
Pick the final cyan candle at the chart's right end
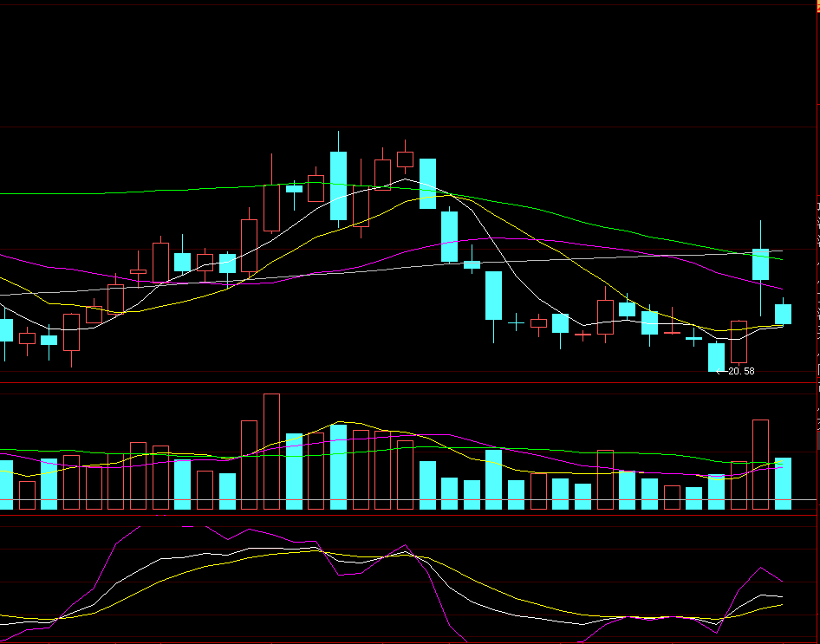[783, 313]
